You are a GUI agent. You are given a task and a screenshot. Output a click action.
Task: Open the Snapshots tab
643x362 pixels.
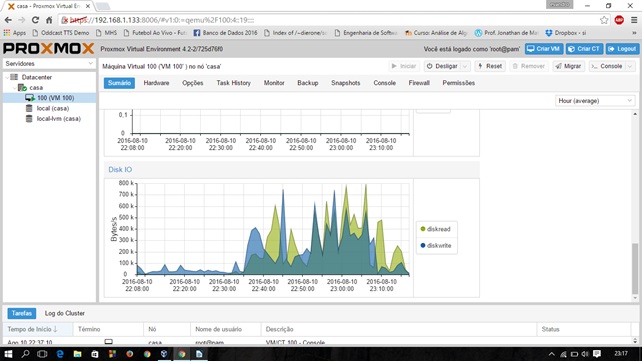tap(346, 83)
